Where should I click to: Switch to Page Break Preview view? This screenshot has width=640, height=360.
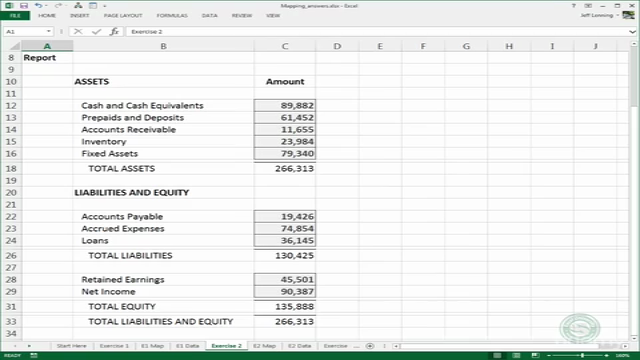(535, 356)
